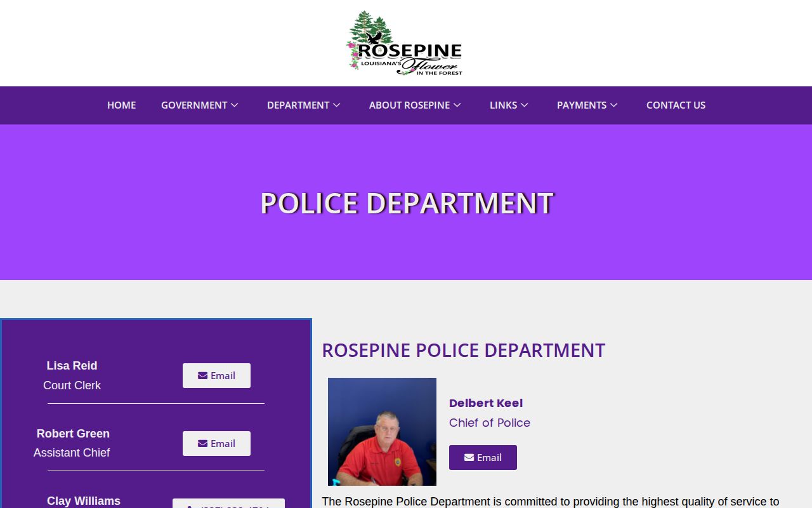Open the CONTACT US page
Viewport: 812px width, 508px height.
(676, 105)
